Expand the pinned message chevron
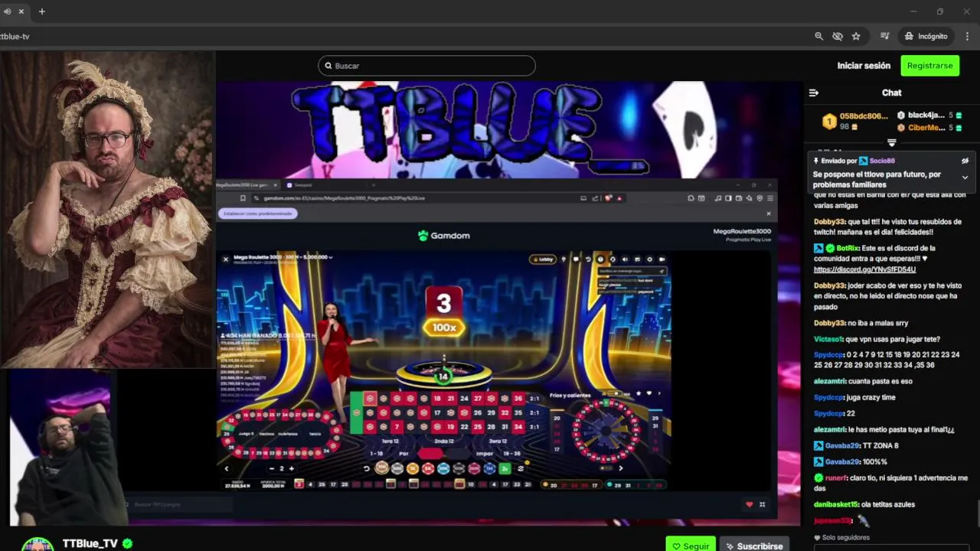The height and width of the screenshot is (551, 980). 965,178
